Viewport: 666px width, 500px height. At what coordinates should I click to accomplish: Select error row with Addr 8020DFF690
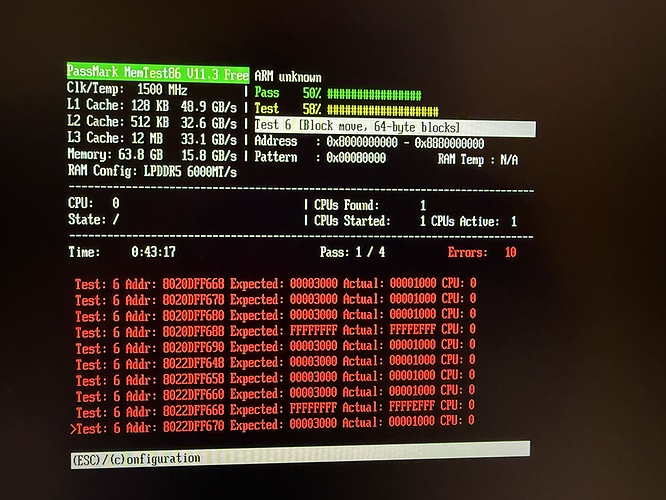[x=275, y=346]
